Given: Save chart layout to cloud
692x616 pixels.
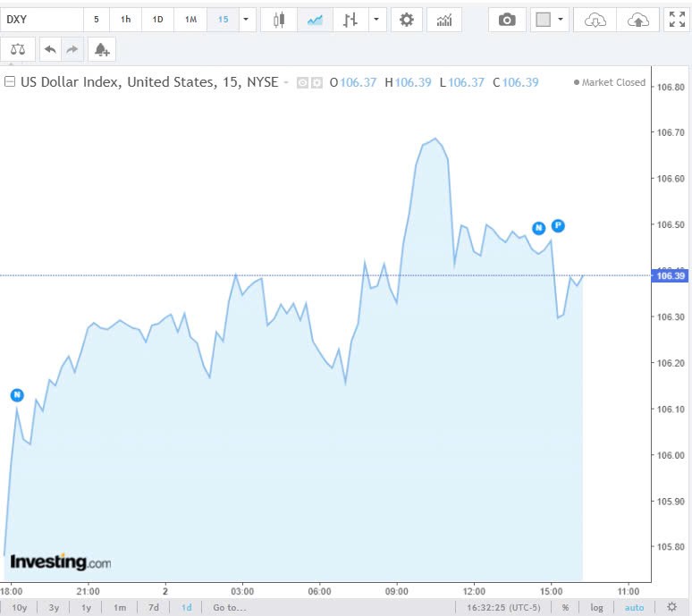Looking at the screenshot, I should [x=638, y=20].
